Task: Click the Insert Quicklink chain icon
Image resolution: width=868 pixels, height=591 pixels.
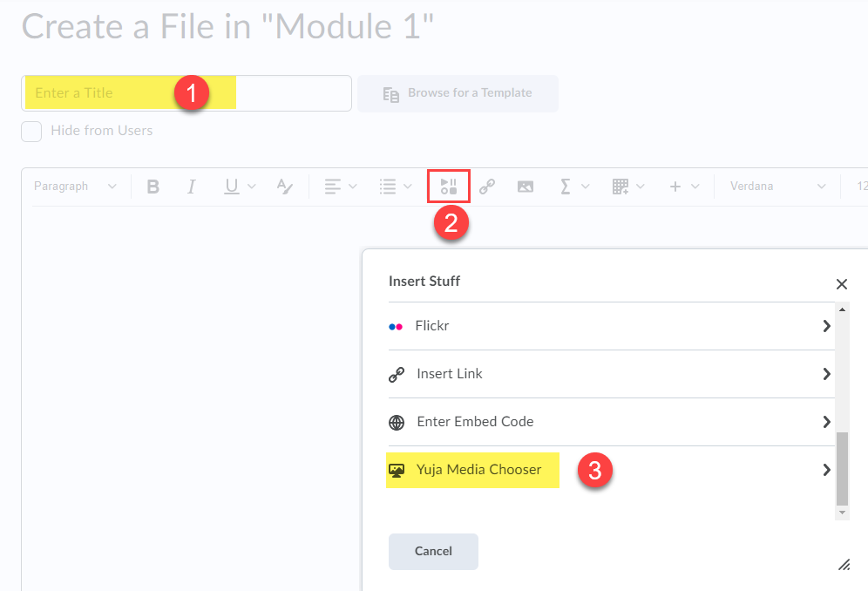Action: tap(487, 187)
